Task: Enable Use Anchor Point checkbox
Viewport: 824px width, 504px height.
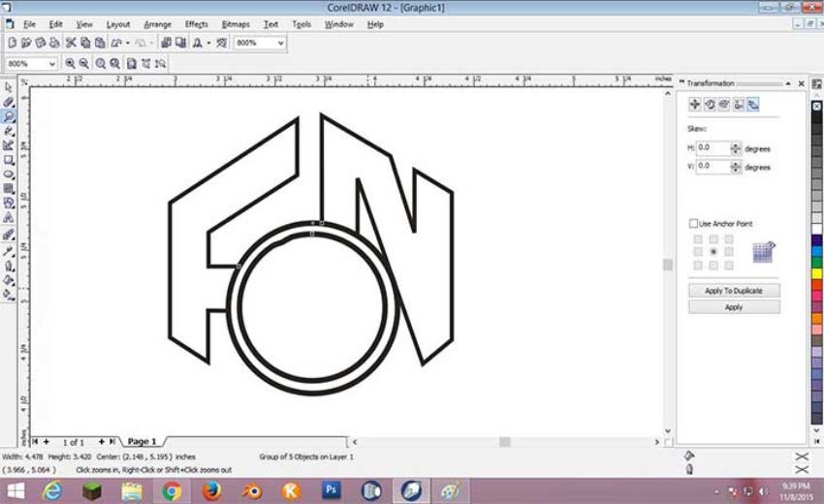Action: (x=693, y=223)
